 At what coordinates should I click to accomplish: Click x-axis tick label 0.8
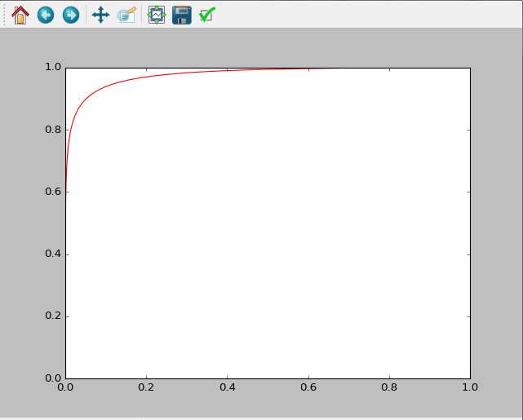click(x=389, y=387)
